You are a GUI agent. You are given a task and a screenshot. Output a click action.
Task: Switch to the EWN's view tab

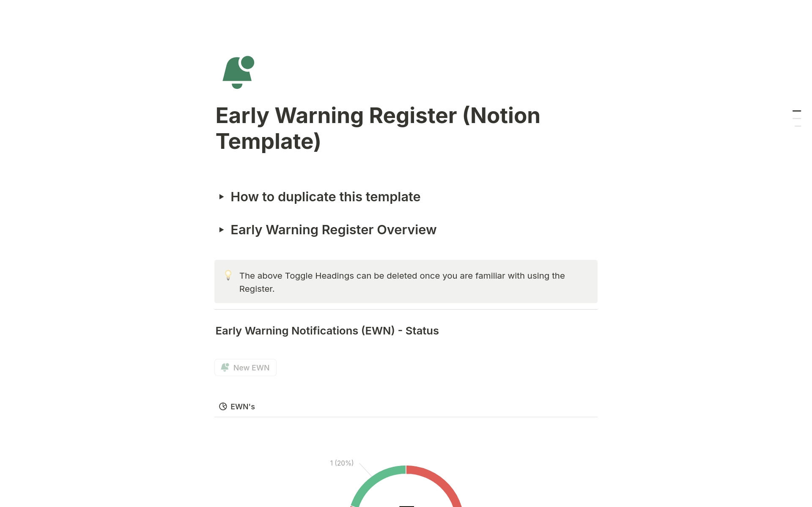pos(242,406)
